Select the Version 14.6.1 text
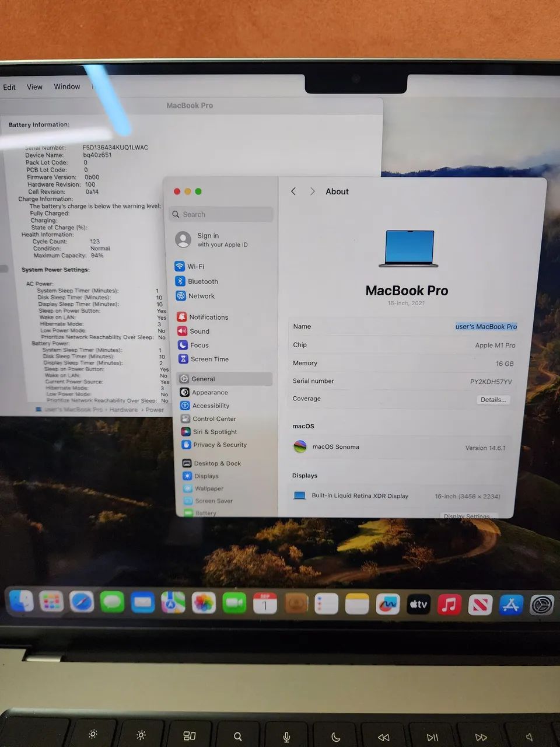 pyautogui.click(x=485, y=448)
